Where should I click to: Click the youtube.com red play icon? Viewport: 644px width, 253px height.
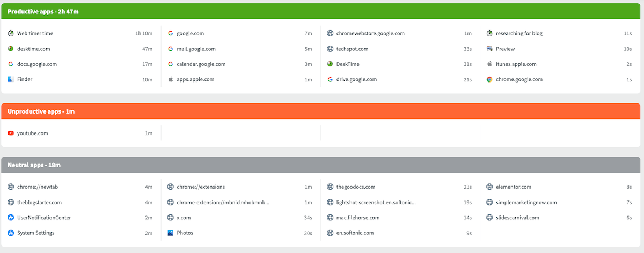click(x=11, y=133)
